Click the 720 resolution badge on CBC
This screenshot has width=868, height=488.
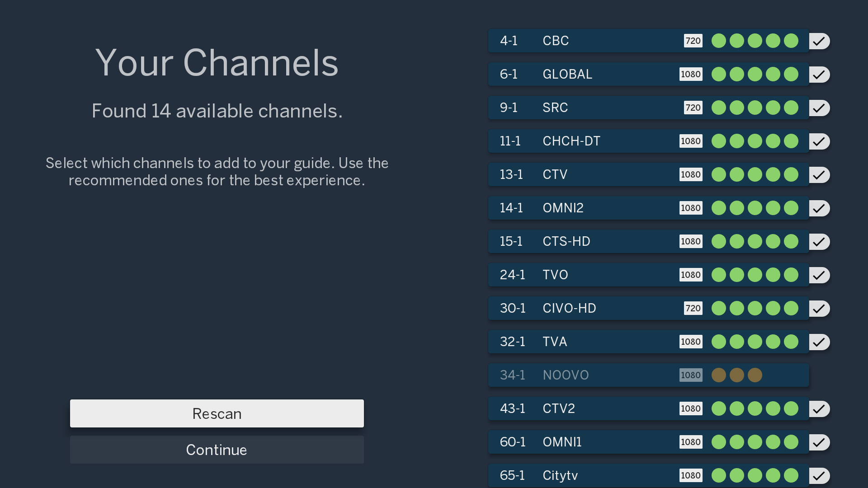click(693, 41)
